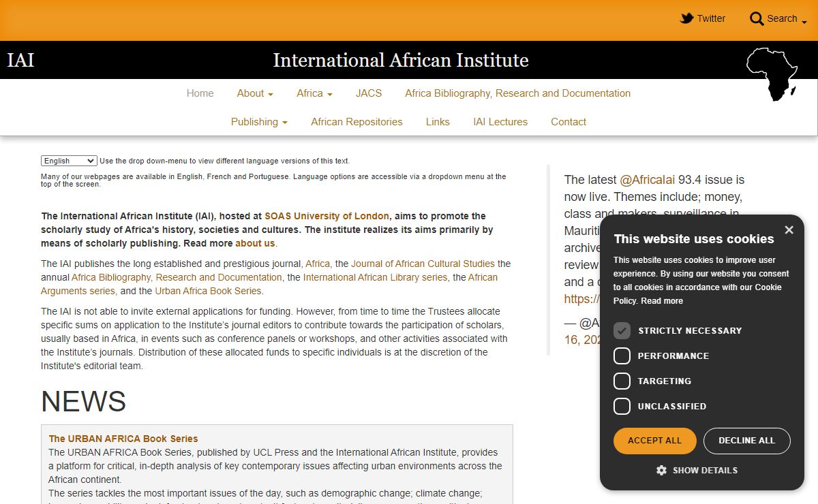This screenshot has height=504, width=818.
Task: Click The URBAN AFRICA Book Series news heading
Action: [x=123, y=439]
